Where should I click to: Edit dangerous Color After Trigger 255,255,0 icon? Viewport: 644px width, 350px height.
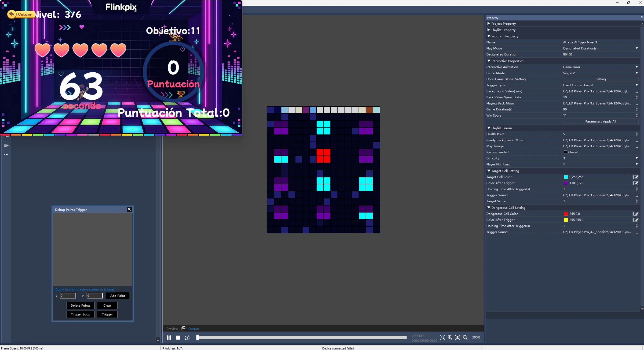point(636,220)
